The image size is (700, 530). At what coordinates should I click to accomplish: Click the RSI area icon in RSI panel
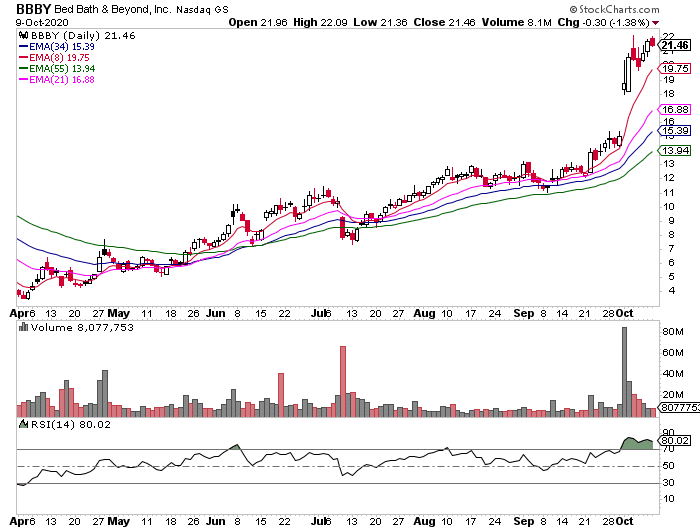click(24, 424)
